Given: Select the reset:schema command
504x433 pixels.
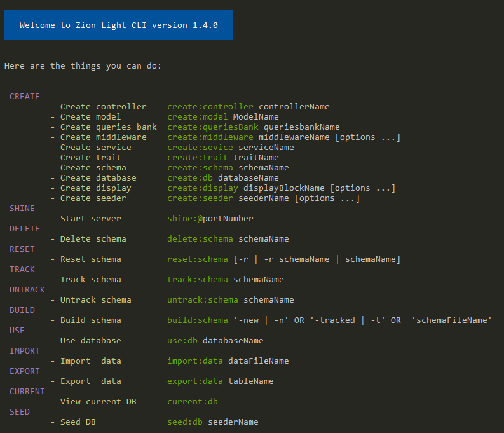Looking at the screenshot, I should [x=198, y=259].
